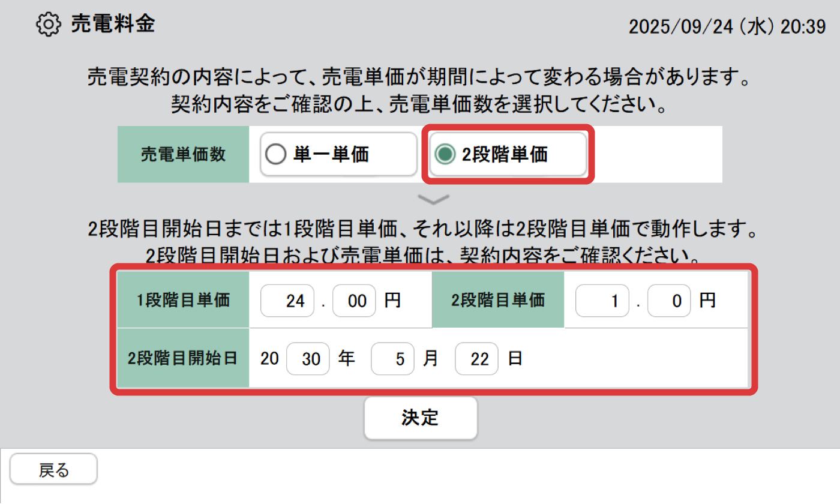Click the 売電単価数 label cell
Image resolution: width=840 pixels, height=504 pixels.
click(183, 154)
